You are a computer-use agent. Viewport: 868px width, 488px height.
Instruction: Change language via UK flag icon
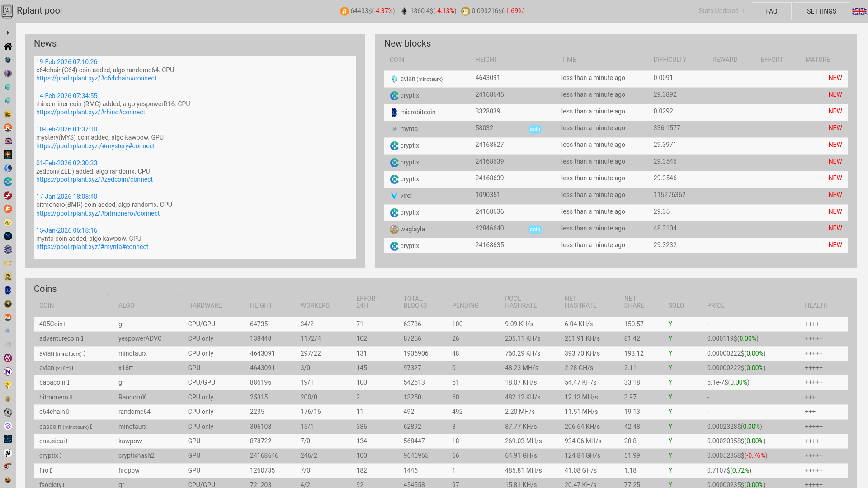tap(859, 11)
